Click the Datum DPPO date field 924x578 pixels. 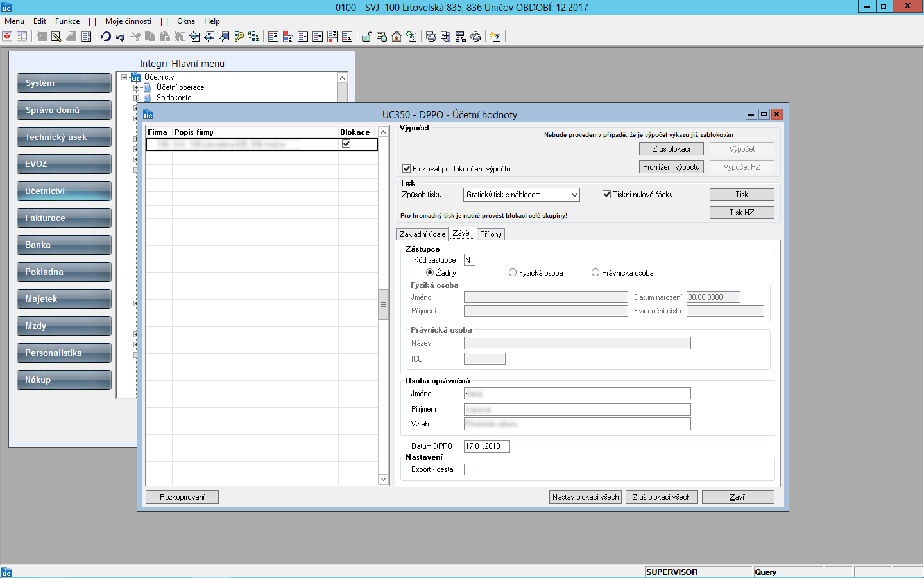pos(487,446)
